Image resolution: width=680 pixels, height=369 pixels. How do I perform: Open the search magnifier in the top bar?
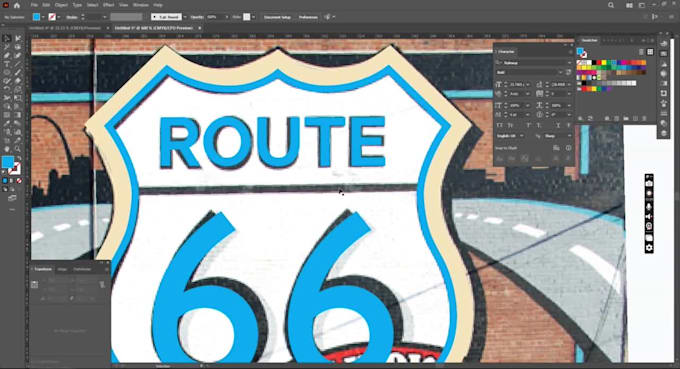[611, 5]
